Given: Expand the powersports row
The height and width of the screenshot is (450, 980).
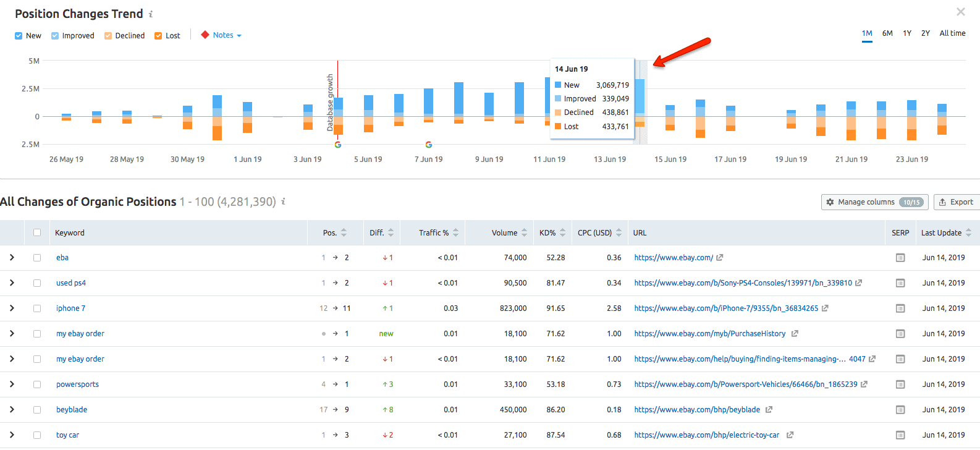Looking at the screenshot, I should click(12, 384).
